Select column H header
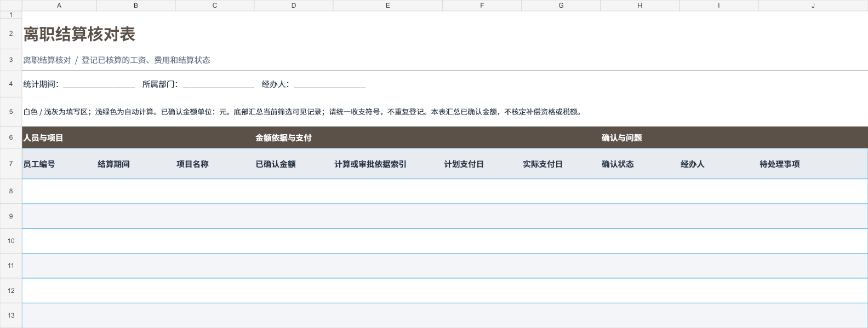This screenshot has width=868, height=328. [x=640, y=5]
